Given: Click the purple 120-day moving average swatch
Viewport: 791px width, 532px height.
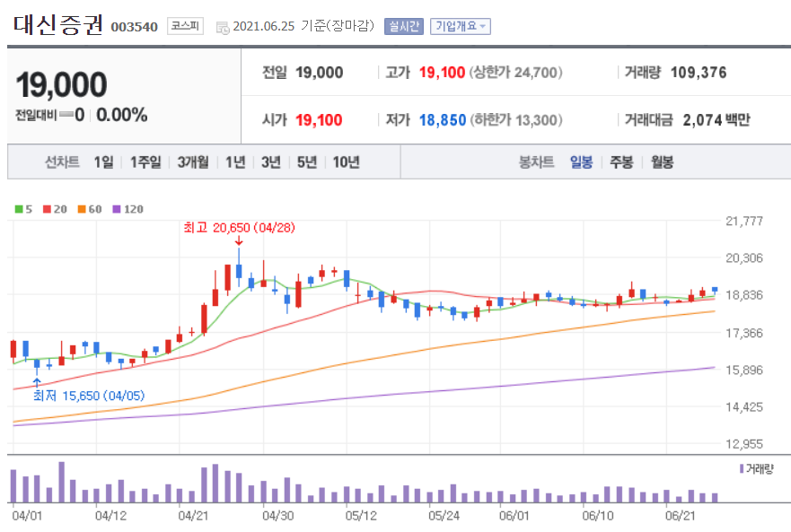Looking at the screenshot, I should tap(117, 209).
